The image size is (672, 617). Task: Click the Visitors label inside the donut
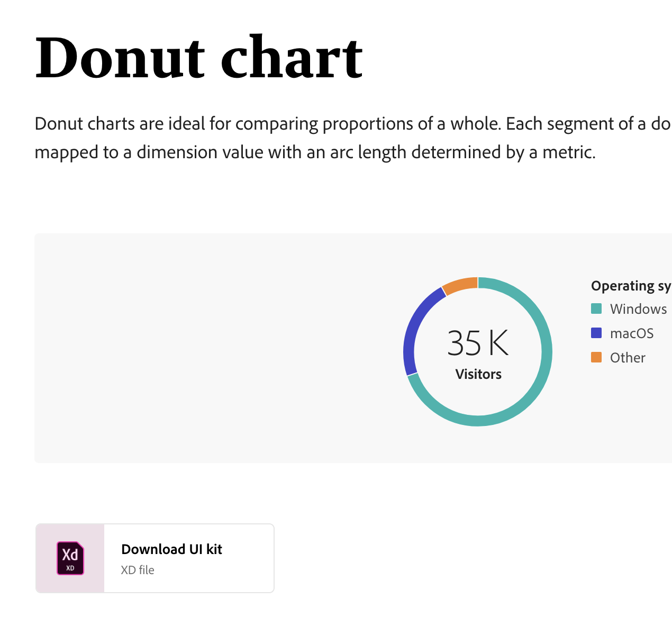coord(478,374)
